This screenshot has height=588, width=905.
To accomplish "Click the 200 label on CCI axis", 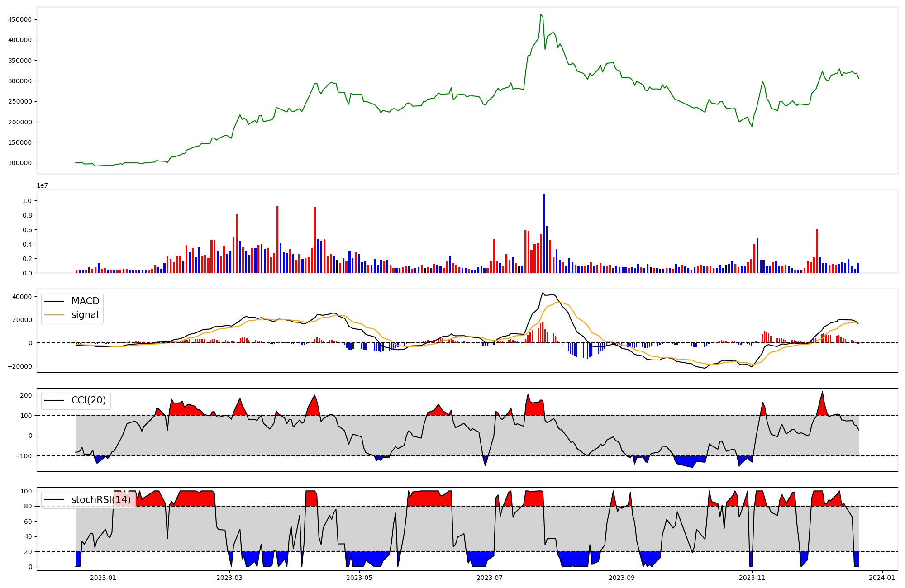I will [26, 395].
